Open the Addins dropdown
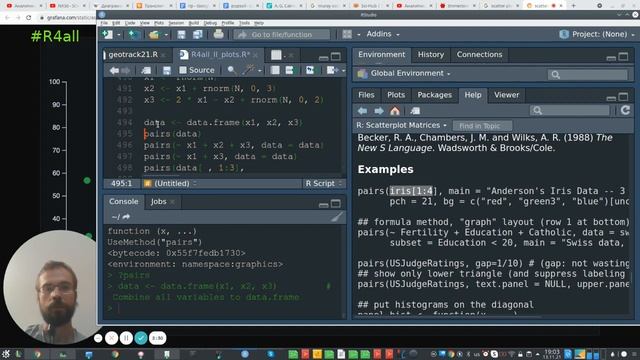This screenshot has width=640, height=360. [382, 34]
